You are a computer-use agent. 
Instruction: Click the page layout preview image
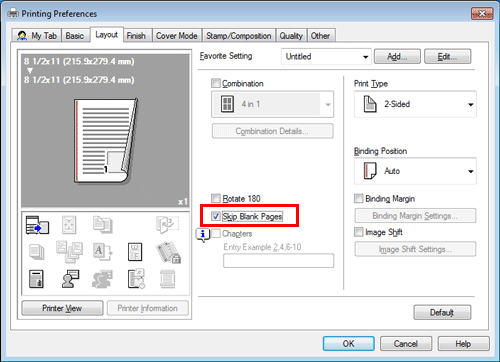click(x=106, y=141)
